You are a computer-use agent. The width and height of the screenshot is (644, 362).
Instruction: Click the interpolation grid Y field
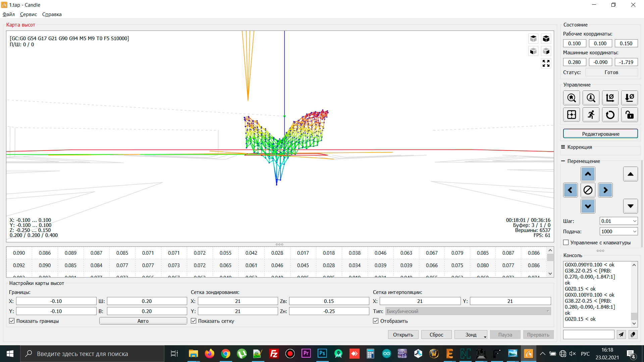pos(510,301)
